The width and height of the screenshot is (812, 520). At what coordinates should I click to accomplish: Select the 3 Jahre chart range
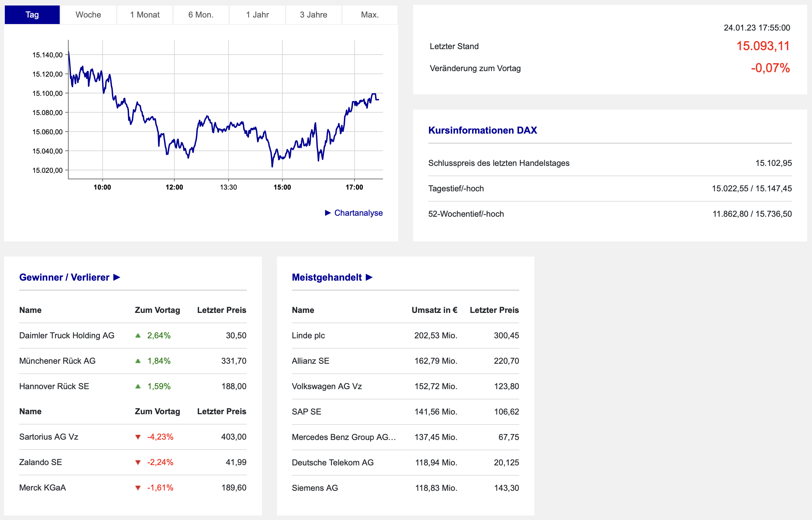coord(313,15)
